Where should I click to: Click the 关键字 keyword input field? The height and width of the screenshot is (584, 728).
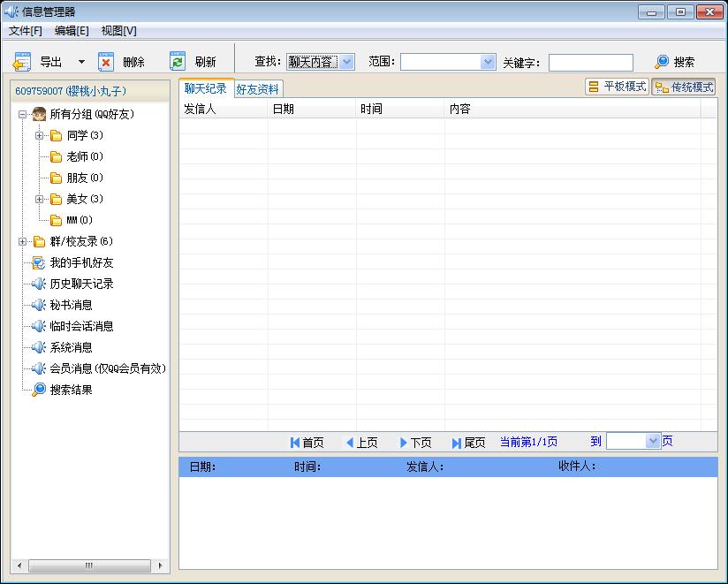coord(590,62)
